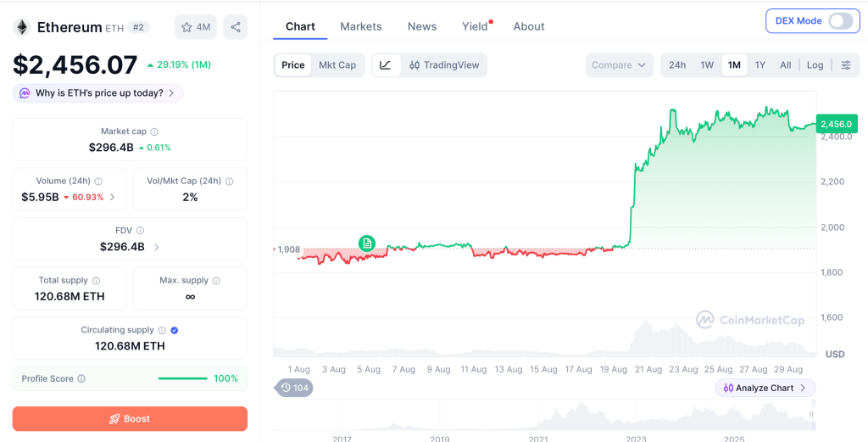
Task: Click the Profile Score progress bar
Action: pos(183,379)
